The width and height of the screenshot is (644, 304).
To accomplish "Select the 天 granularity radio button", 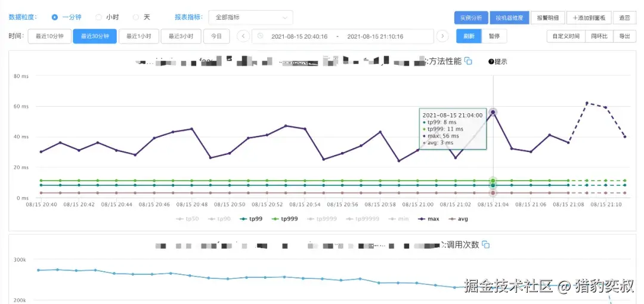I will (x=135, y=17).
